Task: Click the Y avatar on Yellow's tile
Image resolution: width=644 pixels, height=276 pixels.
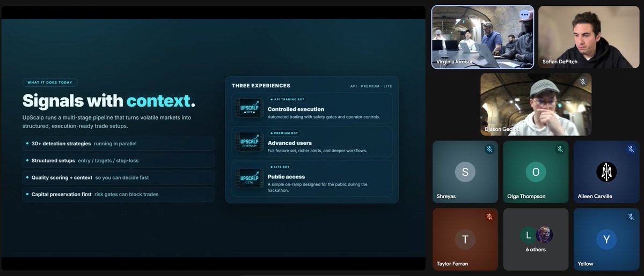Action: [x=606, y=240]
